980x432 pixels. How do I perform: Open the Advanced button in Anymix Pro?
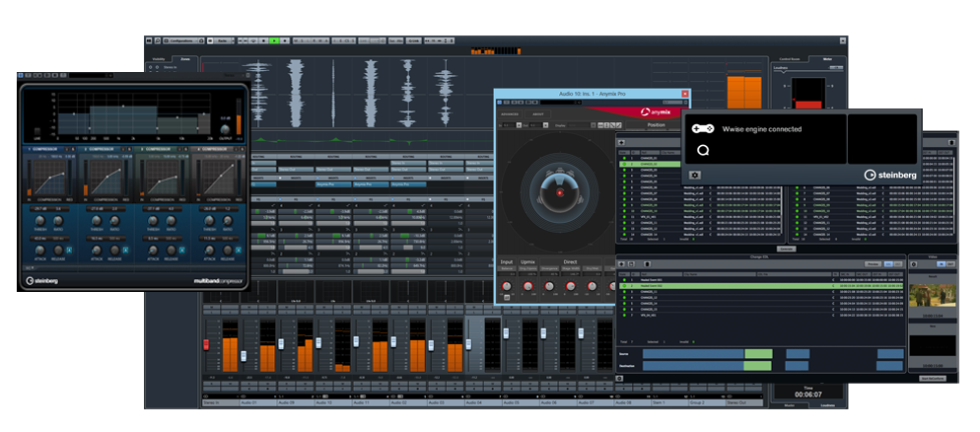point(511,113)
